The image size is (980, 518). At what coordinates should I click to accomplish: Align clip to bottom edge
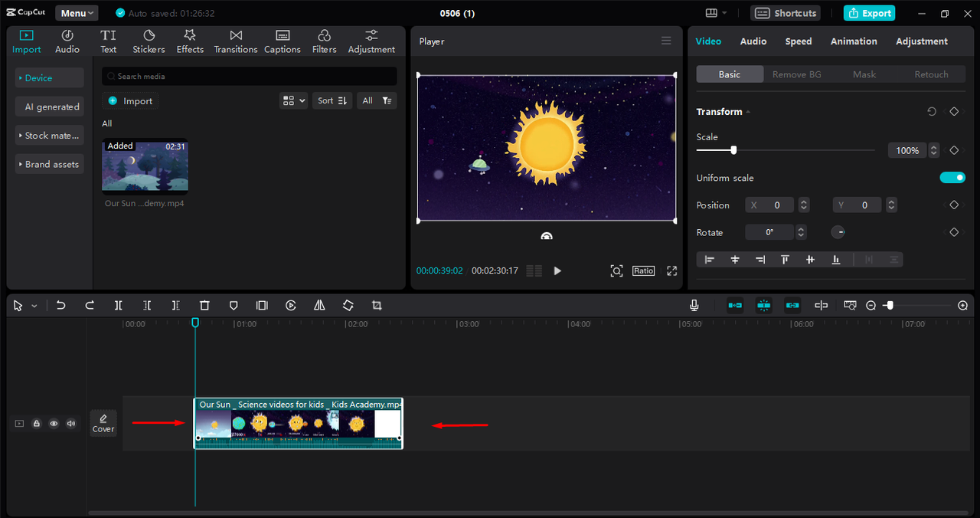point(836,260)
